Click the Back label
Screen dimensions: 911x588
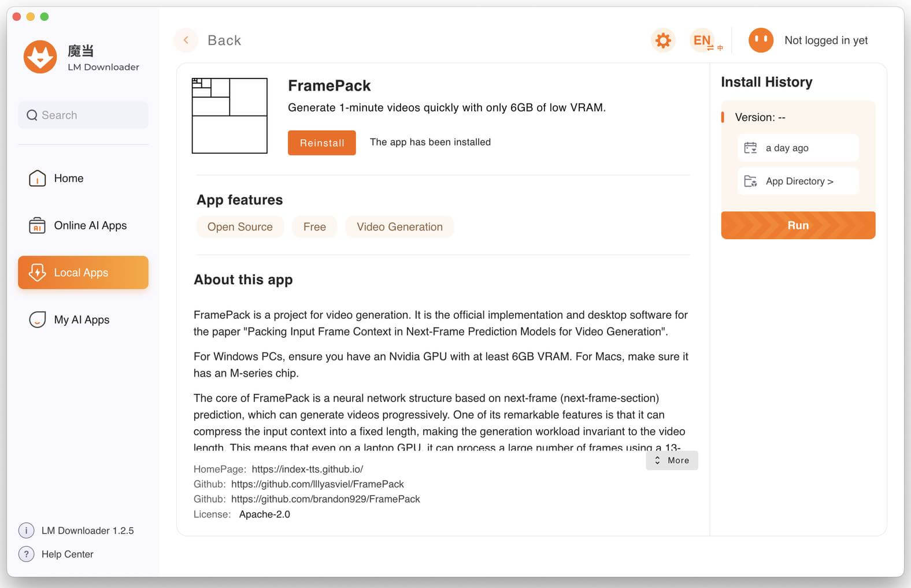pos(224,40)
